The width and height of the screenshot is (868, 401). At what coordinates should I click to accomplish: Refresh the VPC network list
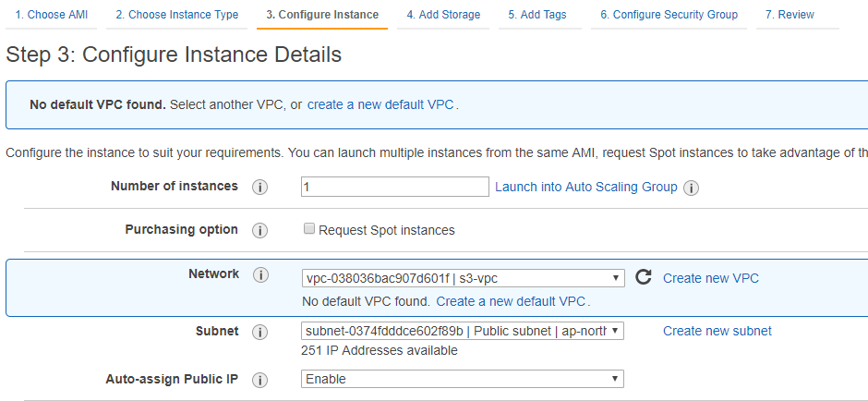[643, 277]
